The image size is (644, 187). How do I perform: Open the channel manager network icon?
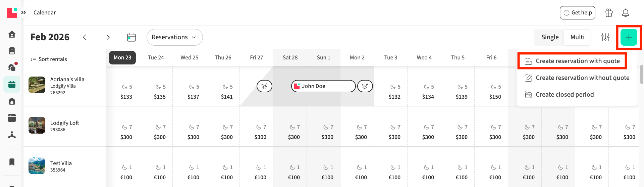tap(12, 135)
